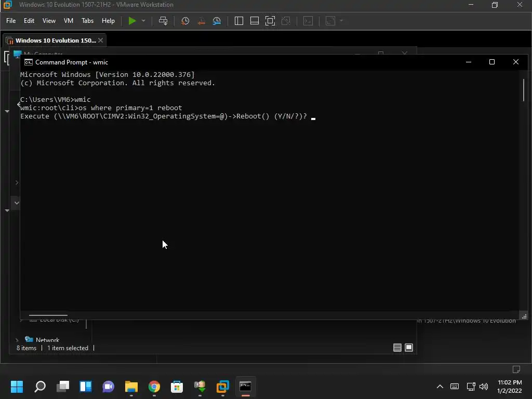532x399 pixels.
Task: Click VMware message log icon at bottom right
Action: (516, 369)
